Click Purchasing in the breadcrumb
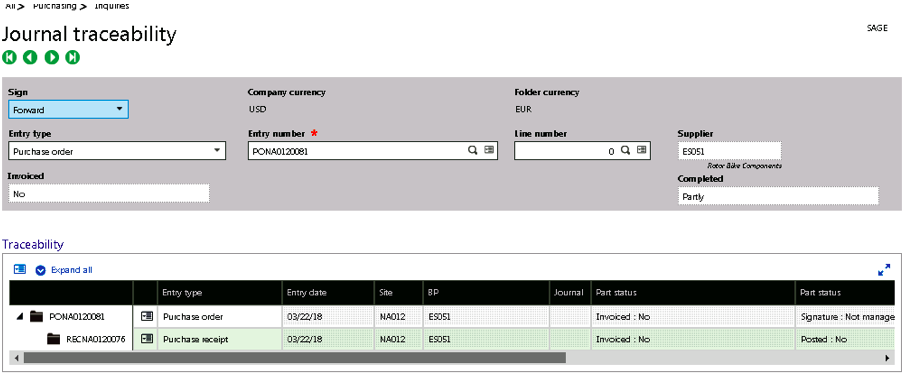Screen dimensions: 907x378 pos(54,6)
